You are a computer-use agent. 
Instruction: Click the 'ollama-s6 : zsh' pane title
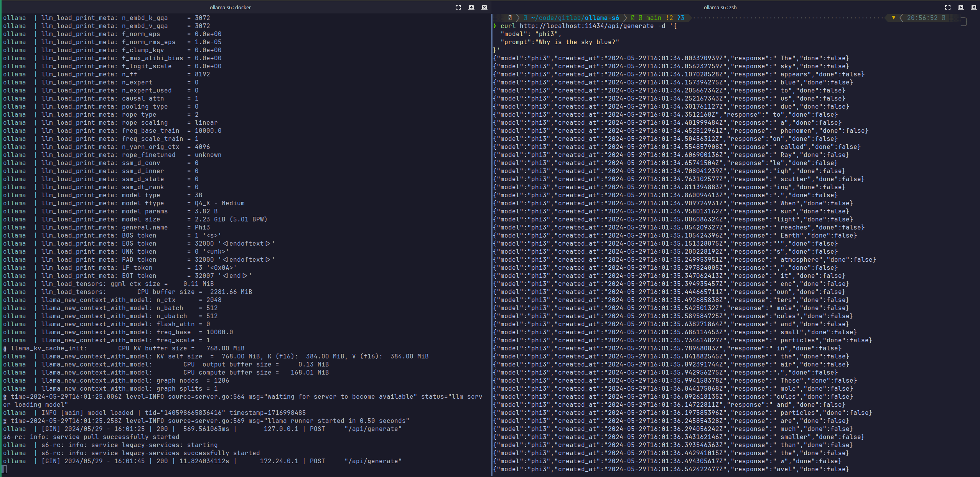click(x=720, y=7)
